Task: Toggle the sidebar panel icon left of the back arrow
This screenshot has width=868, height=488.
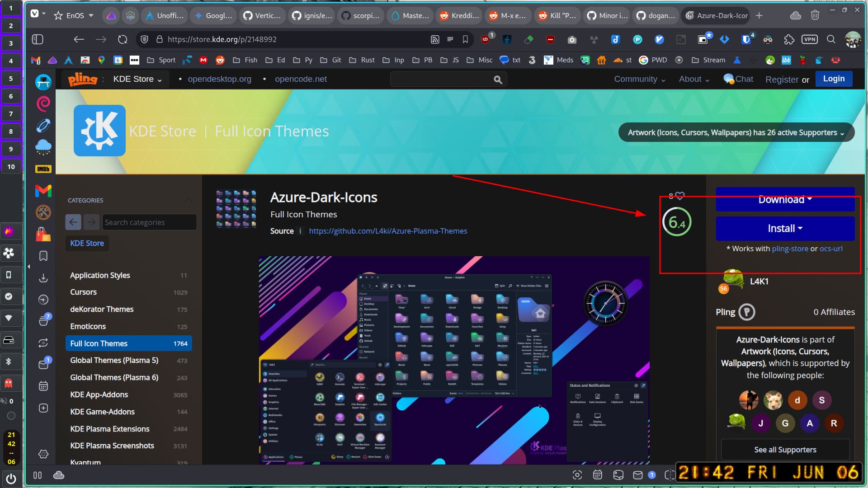Action: point(38,39)
